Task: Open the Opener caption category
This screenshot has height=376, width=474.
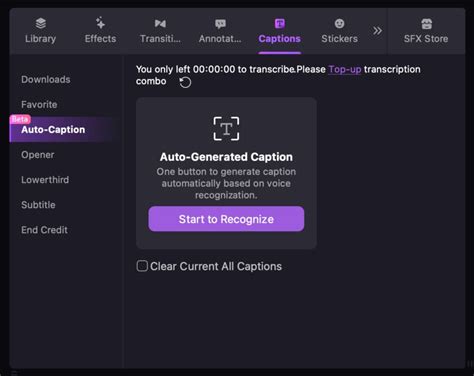Action: tap(38, 155)
